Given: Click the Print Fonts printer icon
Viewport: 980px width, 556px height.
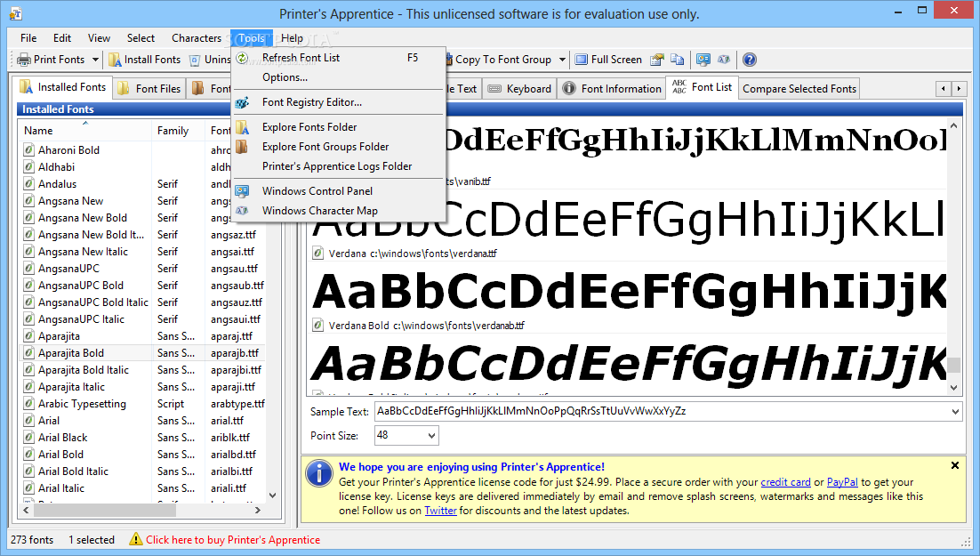Looking at the screenshot, I should [x=24, y=60].
